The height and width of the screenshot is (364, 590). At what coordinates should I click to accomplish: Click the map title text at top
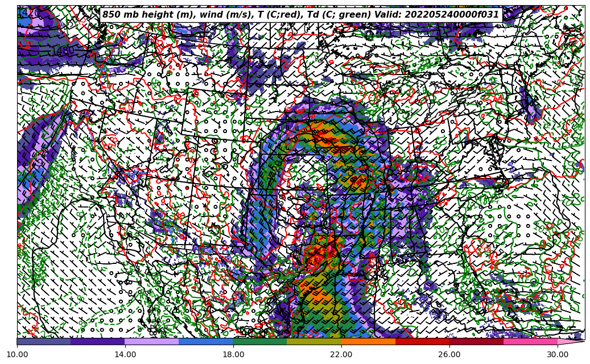(300, 15)
